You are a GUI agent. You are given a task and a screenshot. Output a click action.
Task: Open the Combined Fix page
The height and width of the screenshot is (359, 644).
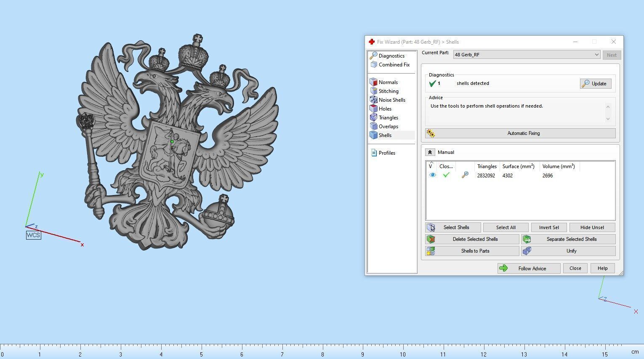click(390, 64)
